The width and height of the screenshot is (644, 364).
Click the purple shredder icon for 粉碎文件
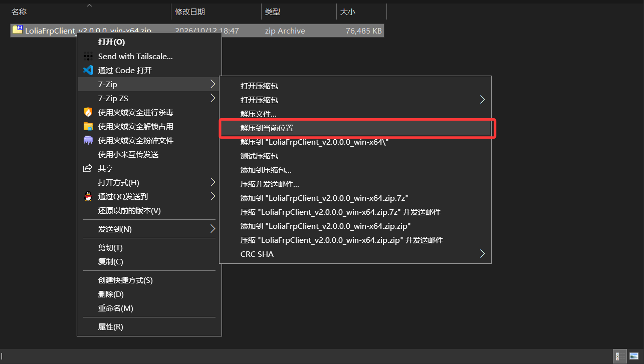coord(88,140)
